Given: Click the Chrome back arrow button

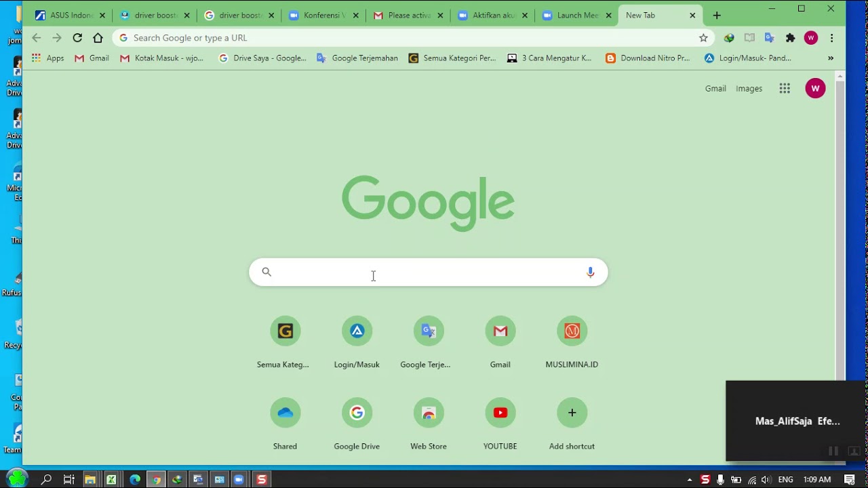Looking at the screenshot, I should (37, 38).
